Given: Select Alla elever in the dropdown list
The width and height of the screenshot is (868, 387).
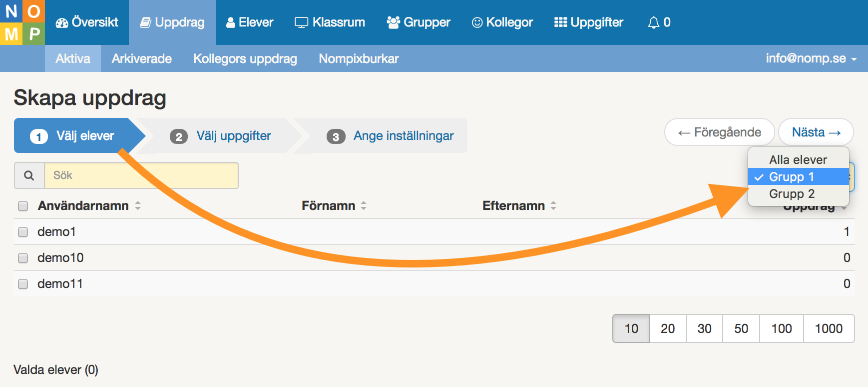Looking at the screenshot, I should (x=798, y=160).
